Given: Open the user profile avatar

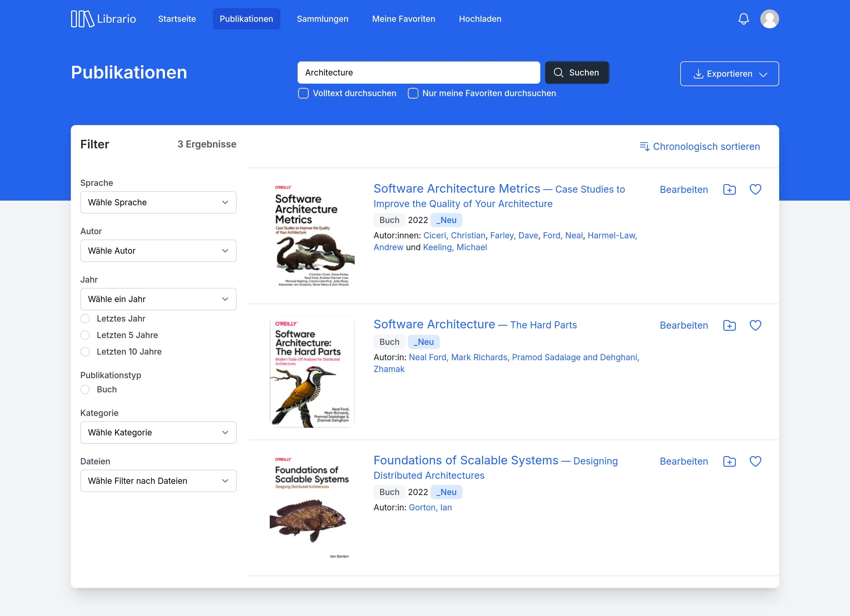Looking at the screenshot, I should pyautogui.click(x=769, y=19).
